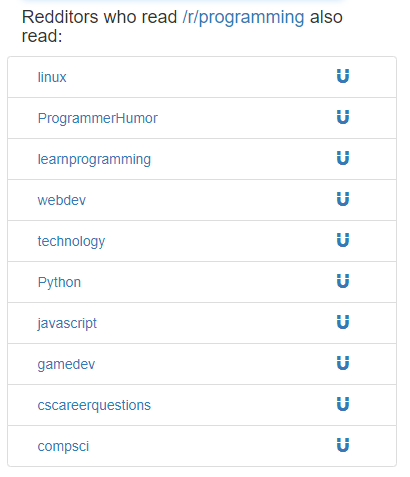Click the magnet icon for javascript
Screen dimensions: 410x477
pyautogui.click(x=343, y=322)
